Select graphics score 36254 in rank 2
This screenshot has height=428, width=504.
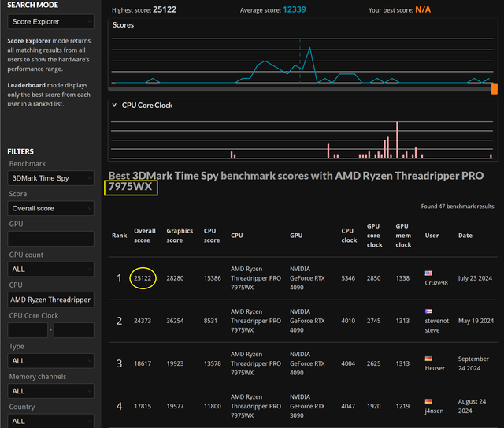point(175,321)
